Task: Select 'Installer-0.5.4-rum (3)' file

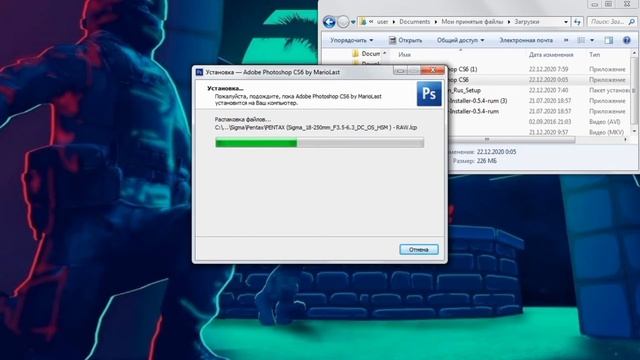Action: [539, 101]
